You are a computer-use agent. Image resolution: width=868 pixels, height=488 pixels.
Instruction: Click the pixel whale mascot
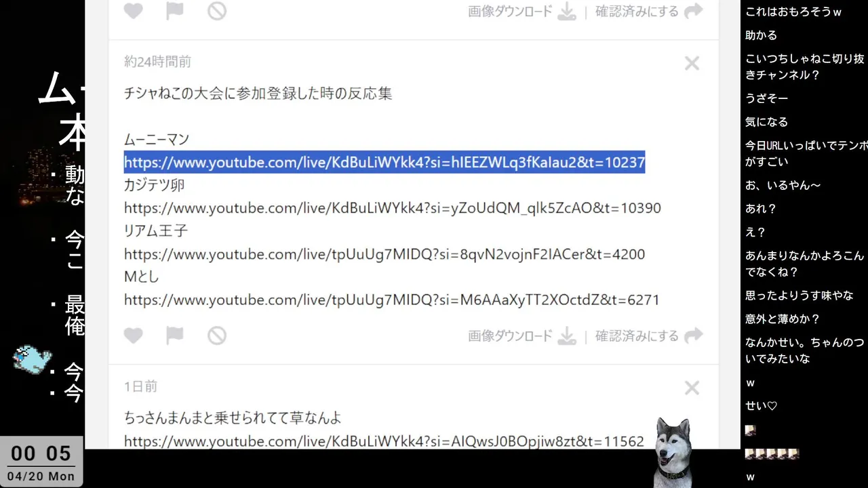tap(32, 359)
